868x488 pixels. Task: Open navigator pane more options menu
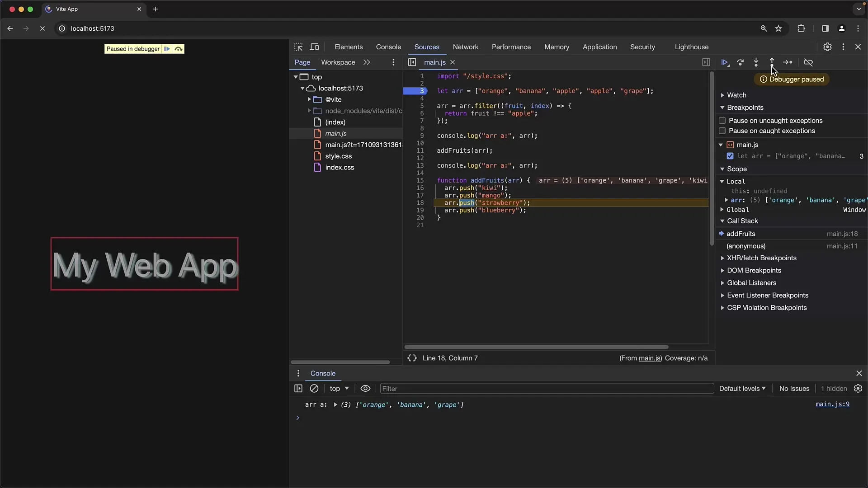[x=393, y=62]
